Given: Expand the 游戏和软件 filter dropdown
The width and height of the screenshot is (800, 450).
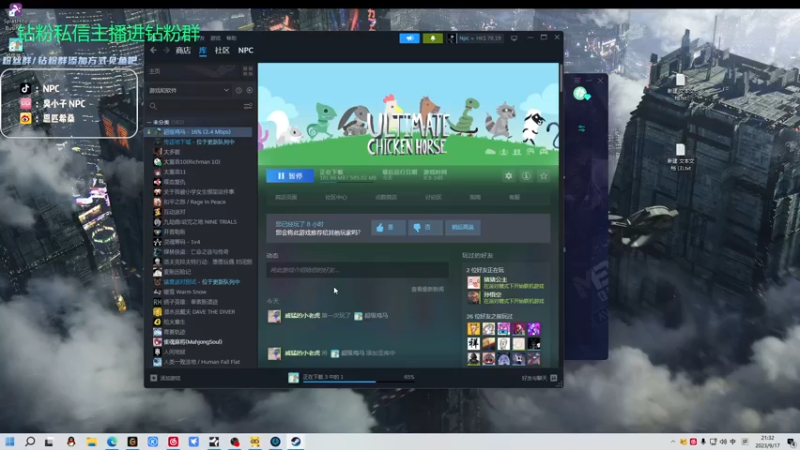Looking at the screenshot, I should click(189, 90).
